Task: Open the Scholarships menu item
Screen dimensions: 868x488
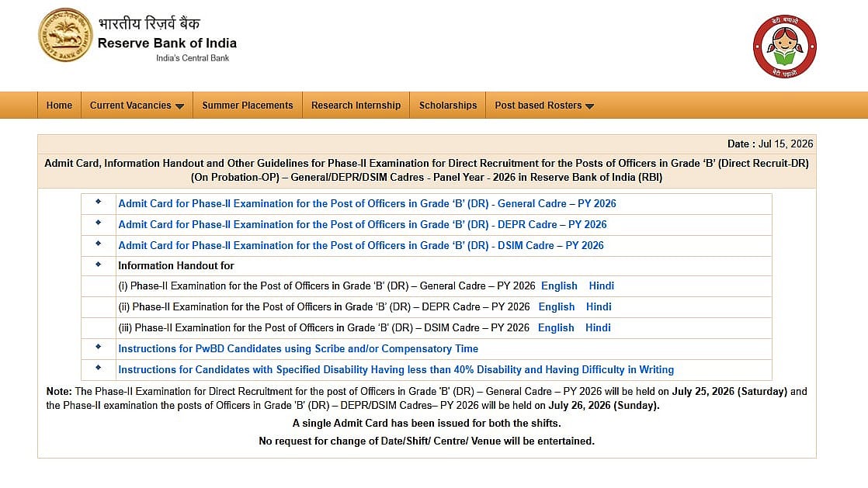Action: click(x=448, y=105)
